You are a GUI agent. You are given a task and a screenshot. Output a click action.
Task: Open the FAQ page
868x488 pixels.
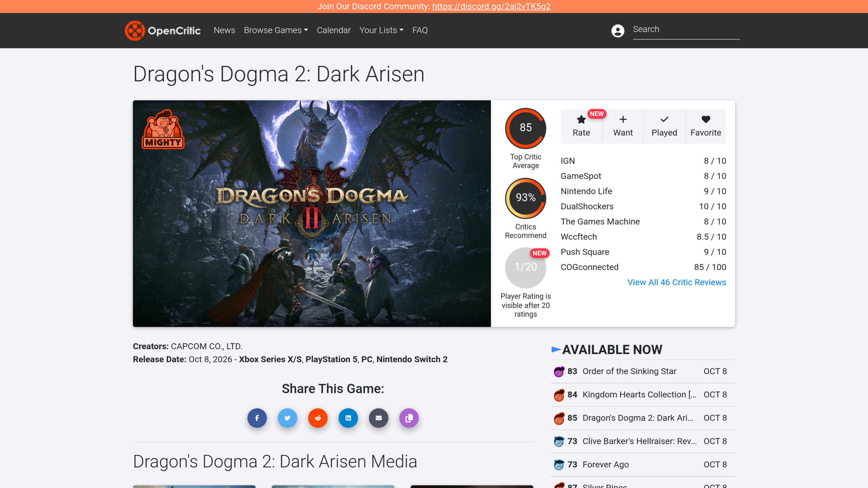[420, 30]
